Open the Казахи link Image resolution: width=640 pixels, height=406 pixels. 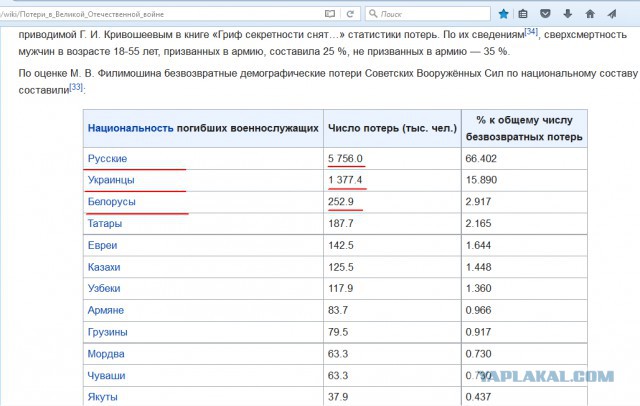[104, 267]
